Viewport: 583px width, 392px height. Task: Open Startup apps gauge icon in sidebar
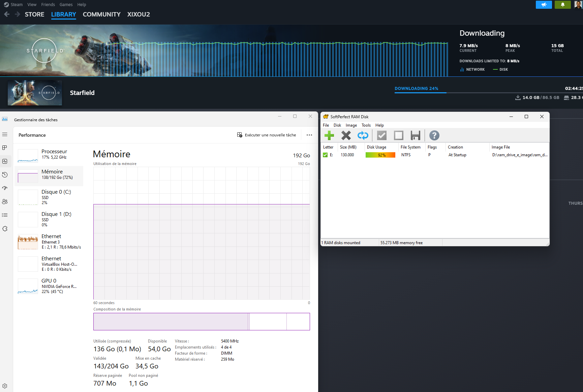[5, 188]
